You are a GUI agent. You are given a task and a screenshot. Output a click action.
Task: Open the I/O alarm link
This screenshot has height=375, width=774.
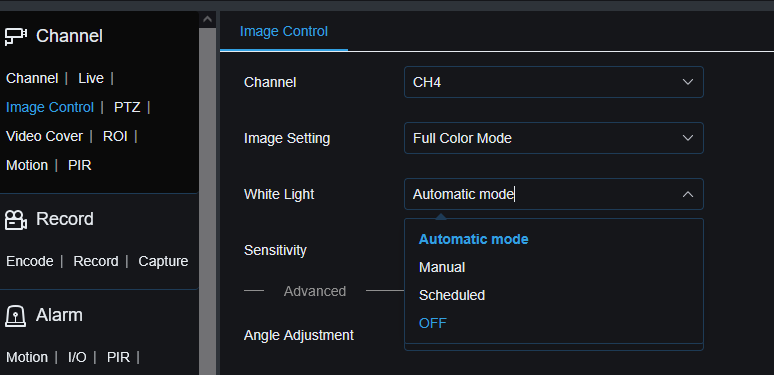[77, 357]
